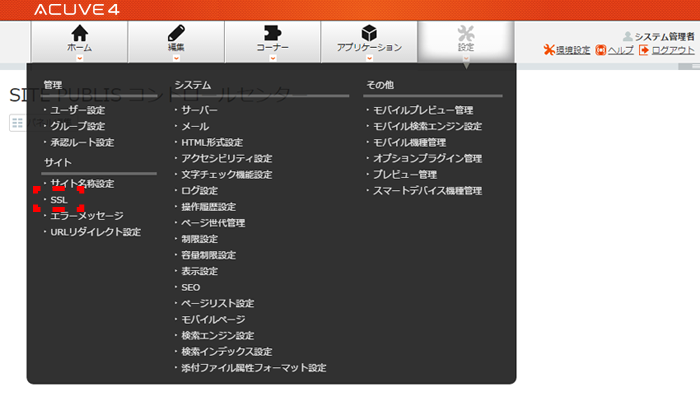Open ログ設定 entry
The height and width of the screenshot is (420, 700).
coord(199,191)
